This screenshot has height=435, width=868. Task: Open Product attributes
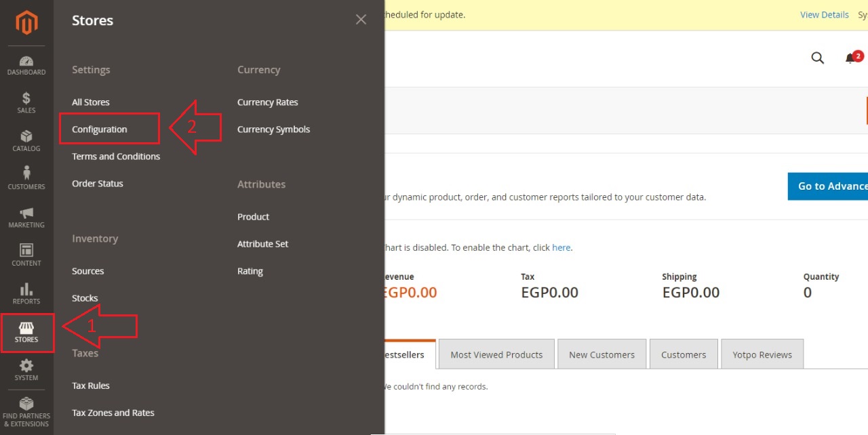click(253, 217)
